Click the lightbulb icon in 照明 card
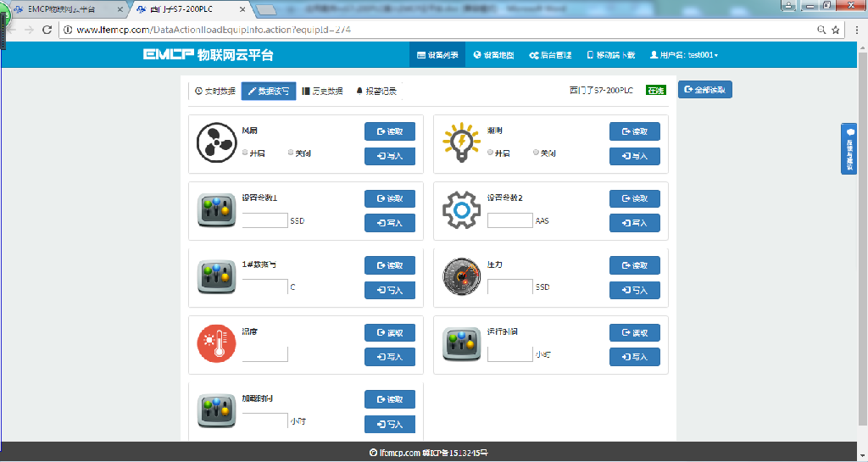Viewport: 868px width, 462px height. [x=461, y=142]
